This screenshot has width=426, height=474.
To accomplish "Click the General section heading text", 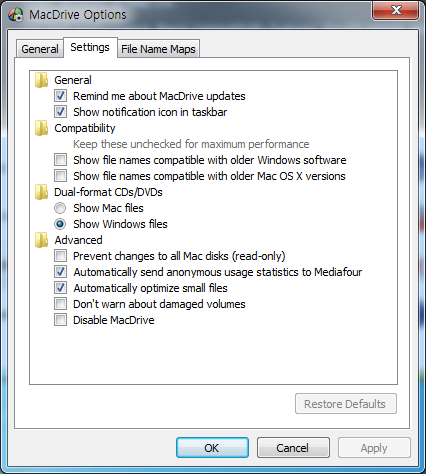I will click(73, 80).
